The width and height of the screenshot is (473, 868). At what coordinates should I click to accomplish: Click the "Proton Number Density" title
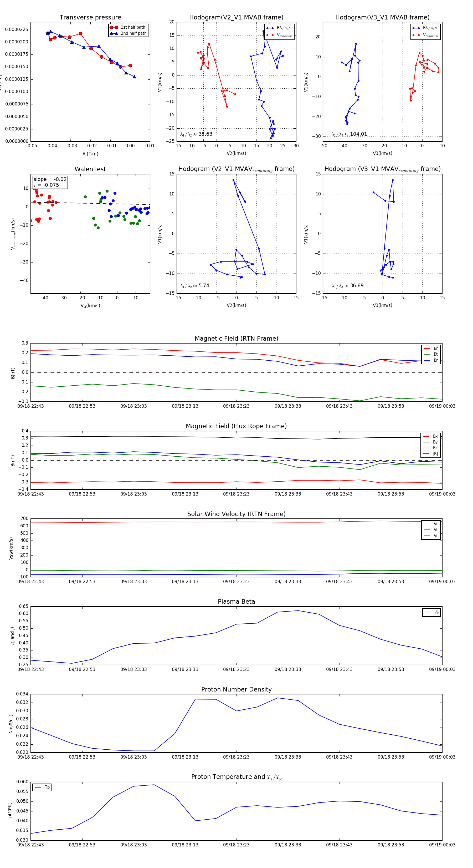coord(236,689)
